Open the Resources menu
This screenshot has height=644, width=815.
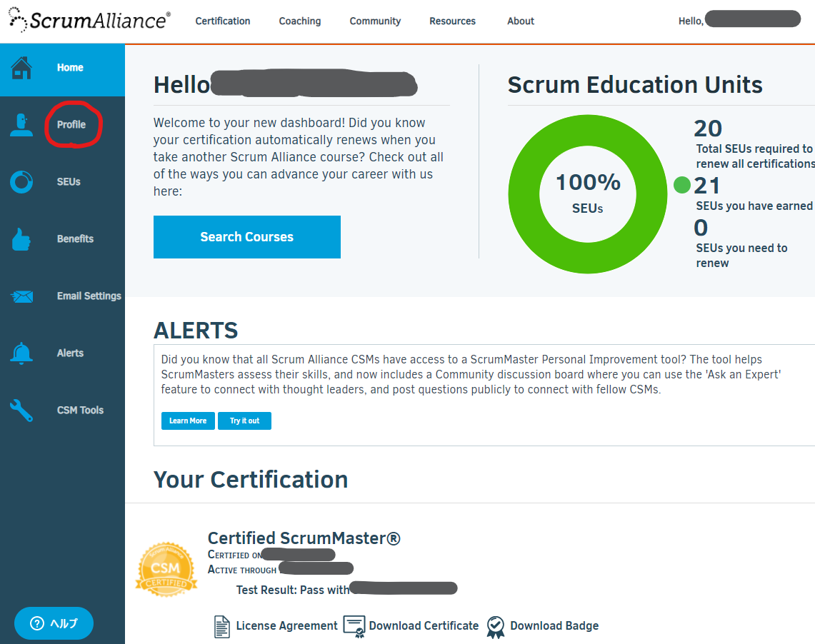(x=452, y=21)
